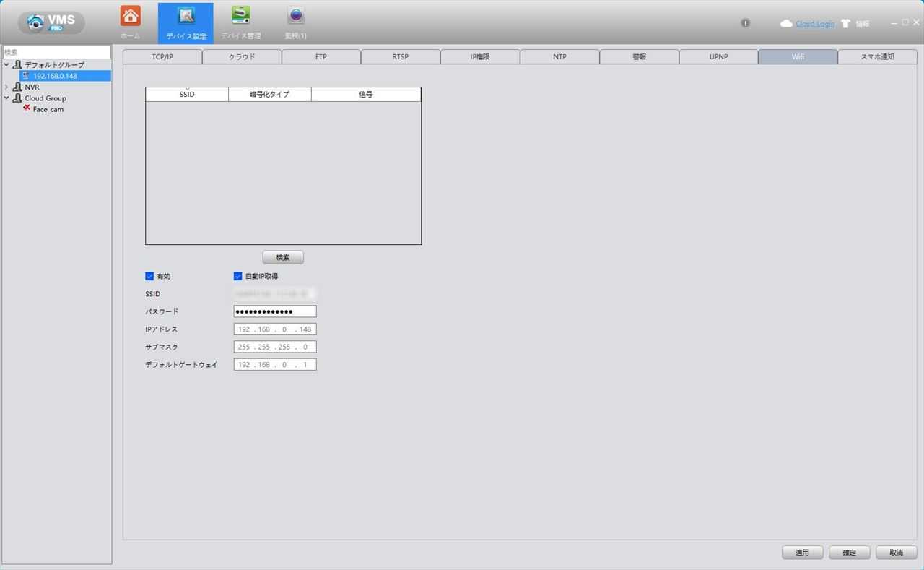Open デバイス管理 device management

click(241, 22)
